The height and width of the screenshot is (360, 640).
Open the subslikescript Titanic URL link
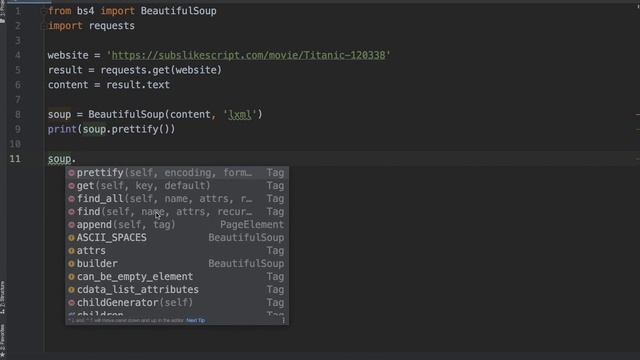coord(248,55)
